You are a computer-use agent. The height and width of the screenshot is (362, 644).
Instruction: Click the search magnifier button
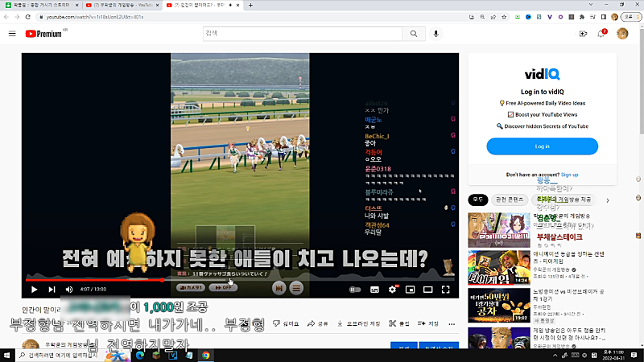click(x=414, y=34)
